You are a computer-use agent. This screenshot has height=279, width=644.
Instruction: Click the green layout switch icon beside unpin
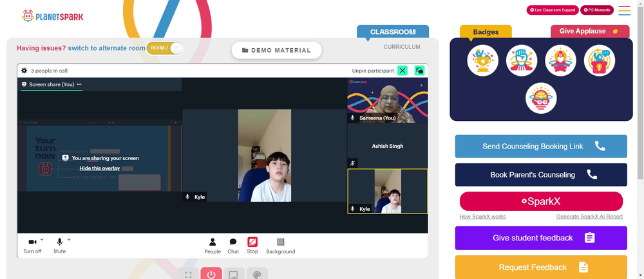(419, 71)
